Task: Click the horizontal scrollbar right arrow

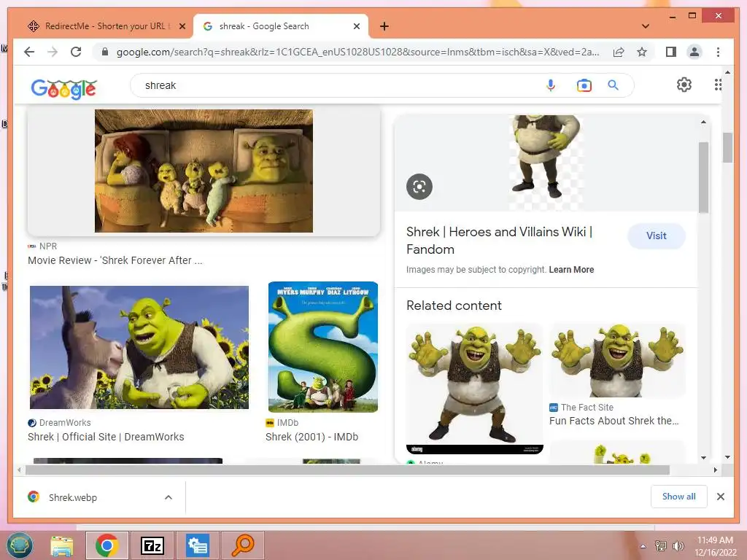Action: click(715, 470)
